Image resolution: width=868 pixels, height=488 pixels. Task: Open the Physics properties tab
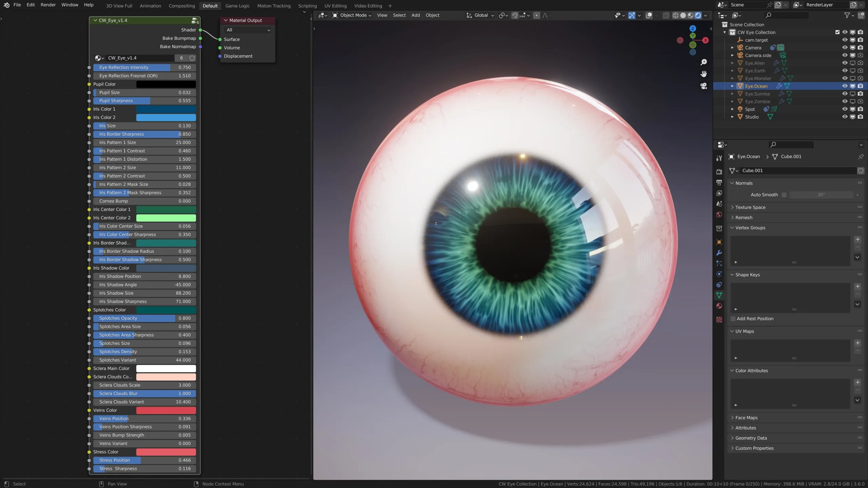point(719,274)
